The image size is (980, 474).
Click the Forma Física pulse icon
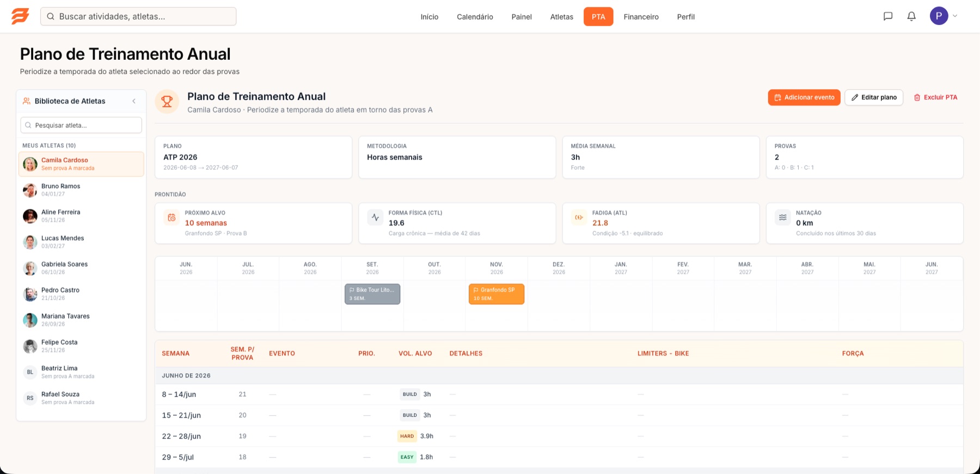375,218
